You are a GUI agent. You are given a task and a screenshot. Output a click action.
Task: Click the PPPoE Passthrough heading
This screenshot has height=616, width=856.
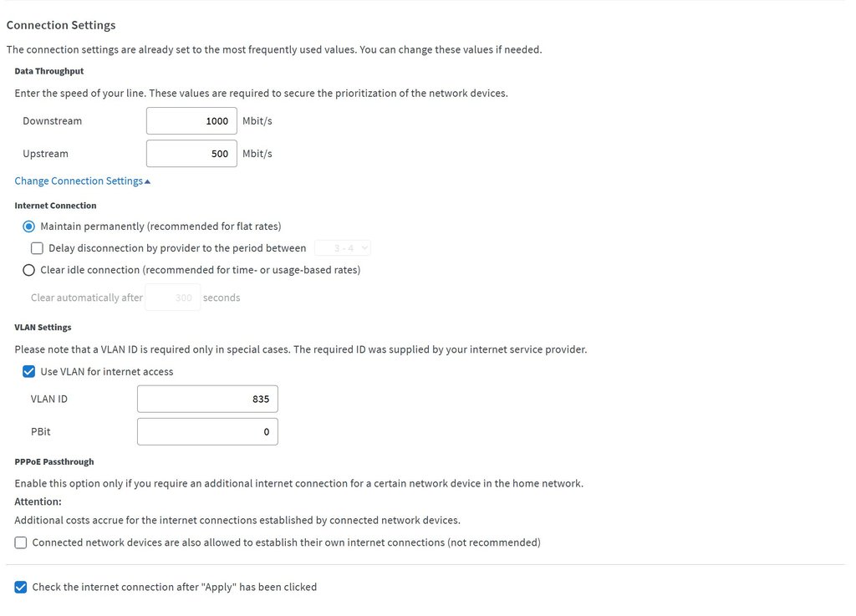pos(54,462)
